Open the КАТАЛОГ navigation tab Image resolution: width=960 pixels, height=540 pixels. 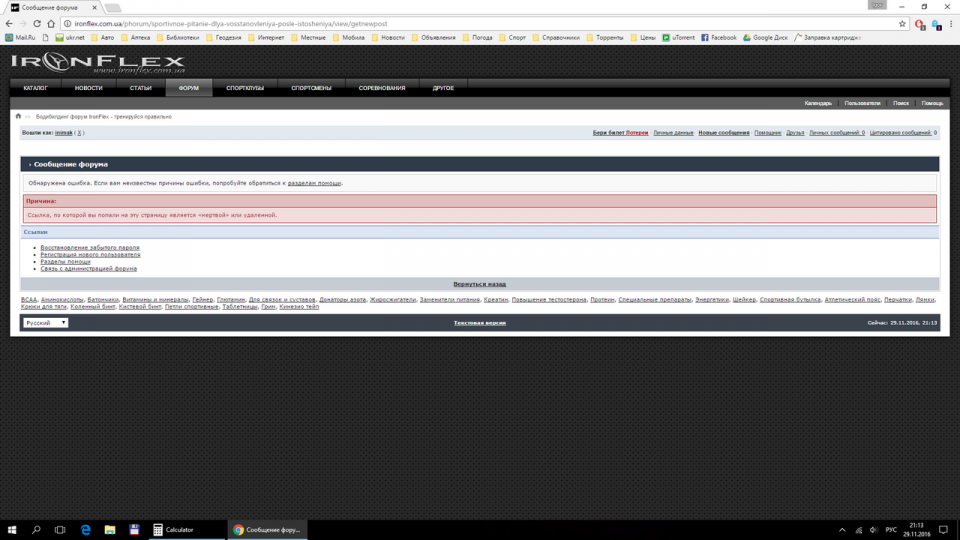click(x=36, y=88)
